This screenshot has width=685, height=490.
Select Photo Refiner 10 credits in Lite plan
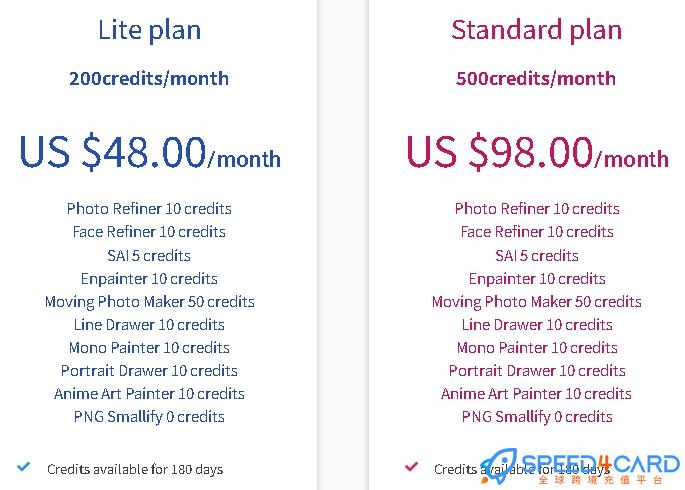149,209
